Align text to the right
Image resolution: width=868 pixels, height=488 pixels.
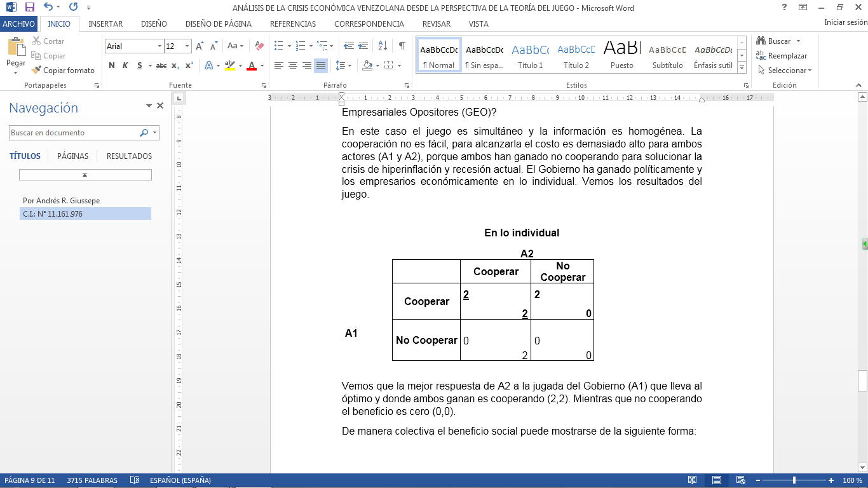(306, 65)
